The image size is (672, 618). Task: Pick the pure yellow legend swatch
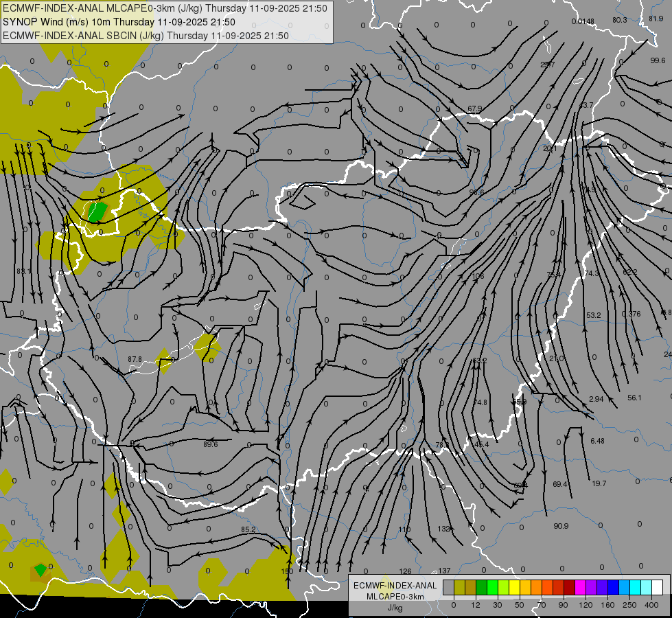pos(515,587)
